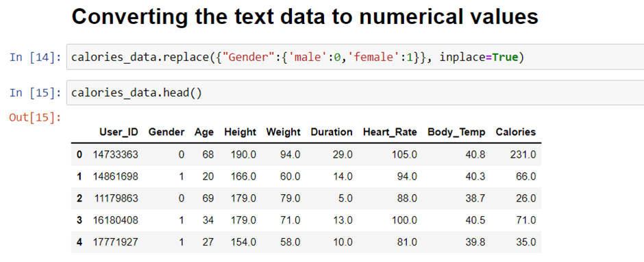Click the Out[15] output prompt

click(x=36, y=118)
